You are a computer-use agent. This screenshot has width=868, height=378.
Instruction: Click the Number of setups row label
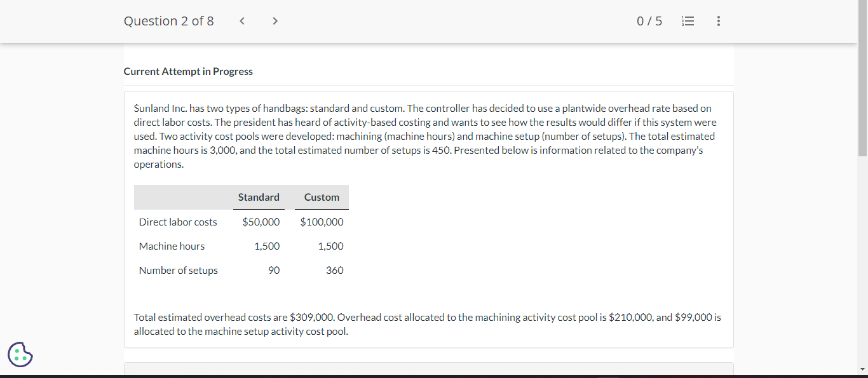178,270
